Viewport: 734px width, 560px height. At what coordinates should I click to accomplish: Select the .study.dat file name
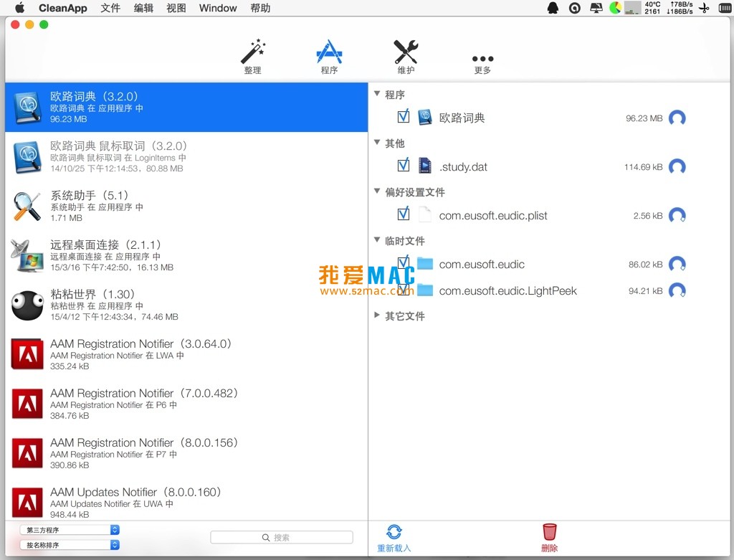(464, 166)
